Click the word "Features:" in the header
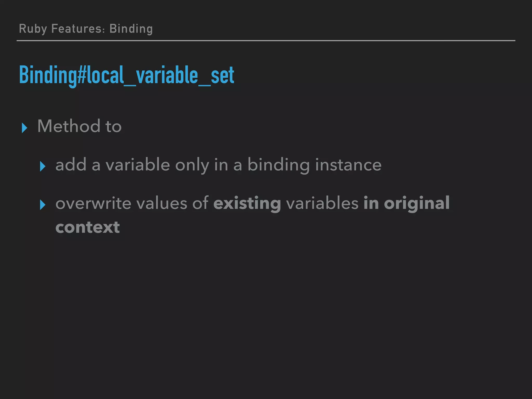The image size is (532, 399). point(78,29)
